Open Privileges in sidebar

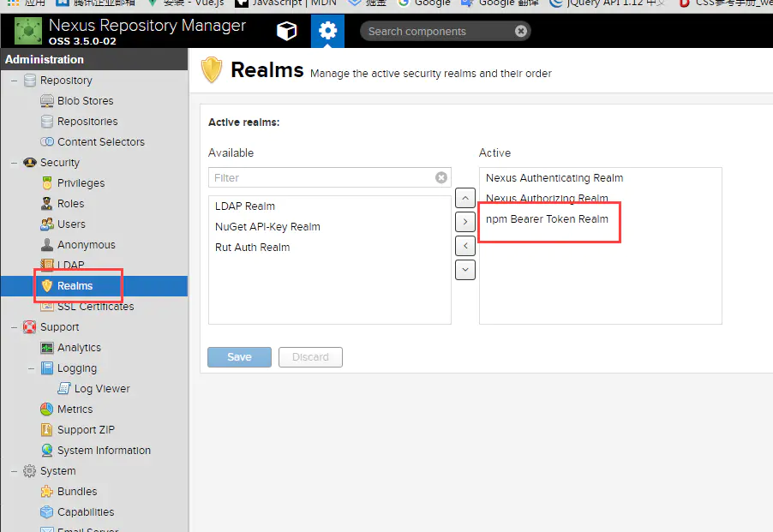81,183
